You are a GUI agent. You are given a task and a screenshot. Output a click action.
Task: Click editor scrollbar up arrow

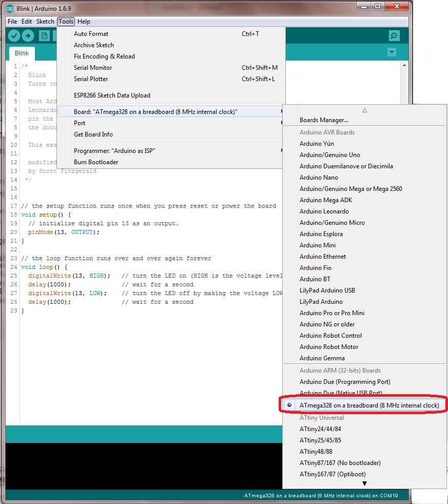(404, 65)
